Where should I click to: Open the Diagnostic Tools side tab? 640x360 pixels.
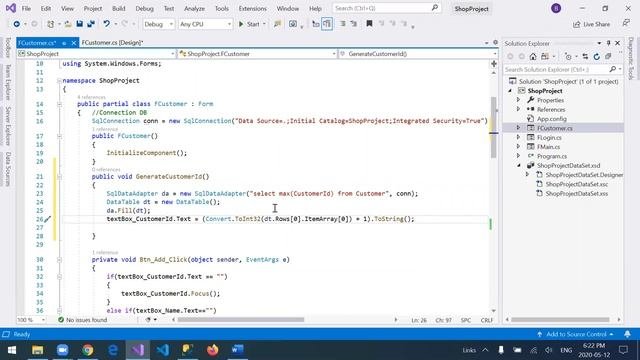tap(631, 59)
